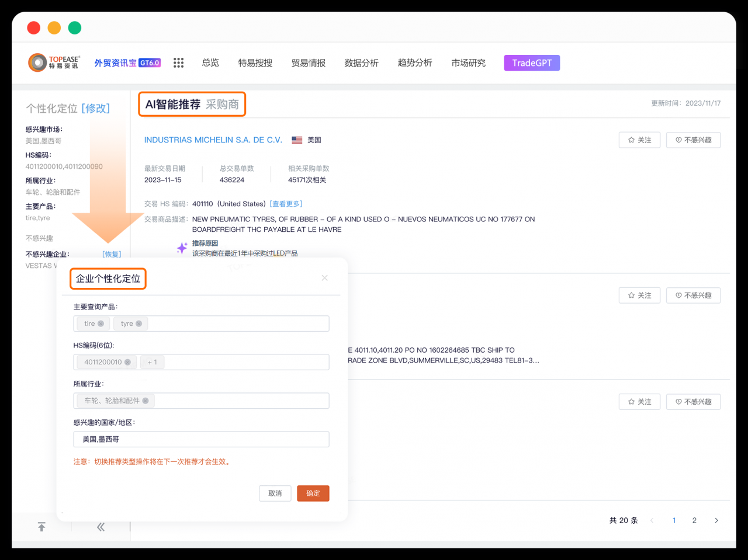This screenshot has height=560, width=748.
Task: Click [修改] to edit personalization
Action: [96, 108]
